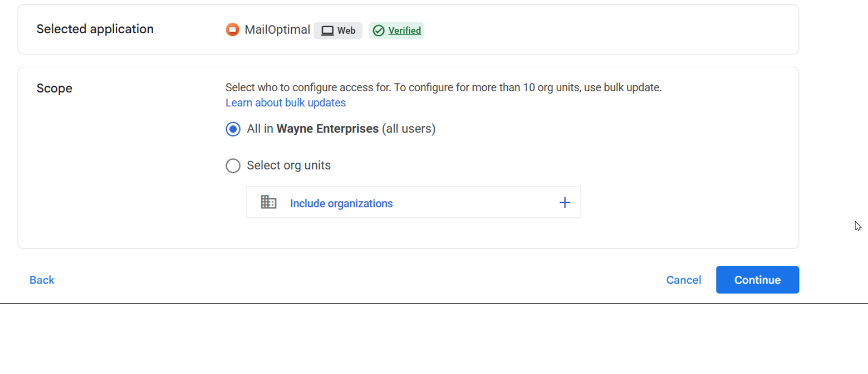The width and height of the screenshot is (868, 374).
Task: Click the building icon beside Include organizations
Action: point(268,202)
